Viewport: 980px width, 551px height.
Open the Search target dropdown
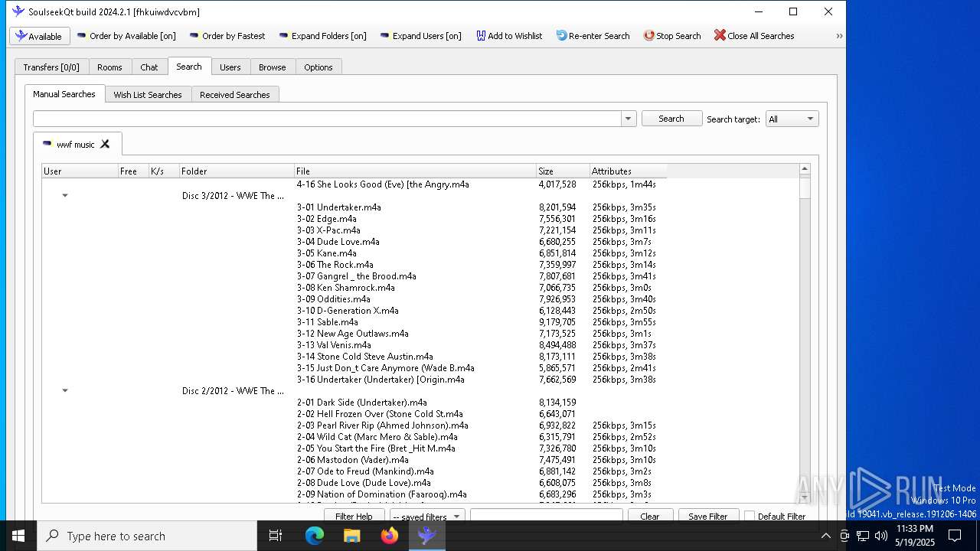coord(792,119)
